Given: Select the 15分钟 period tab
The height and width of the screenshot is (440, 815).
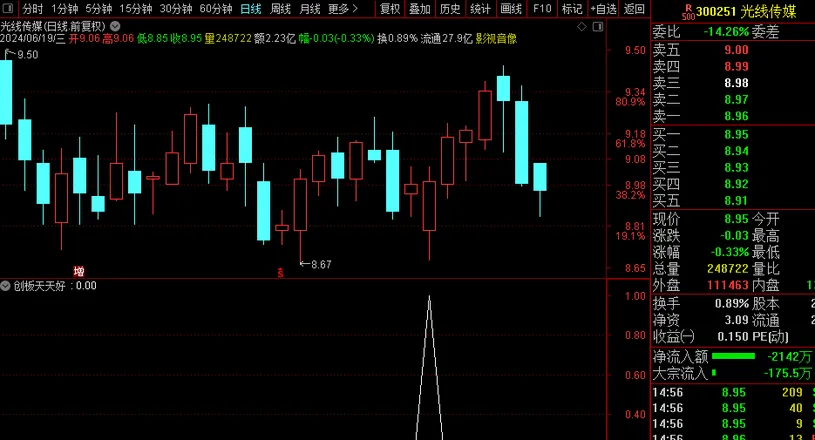Looking at the screenshot, I should coord(136,9).
